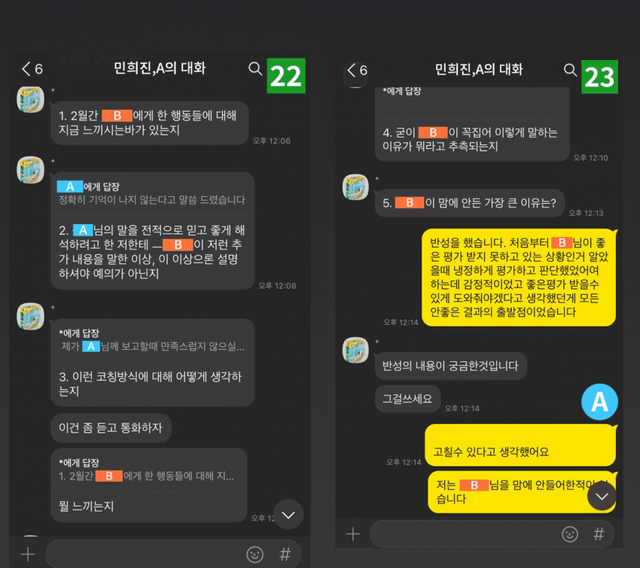The height and width of the screenshot is (568, 640).
Task: Tap the yellow '고칠수 있다고 생각했어요' bubble
Action: tap(520, 445)
